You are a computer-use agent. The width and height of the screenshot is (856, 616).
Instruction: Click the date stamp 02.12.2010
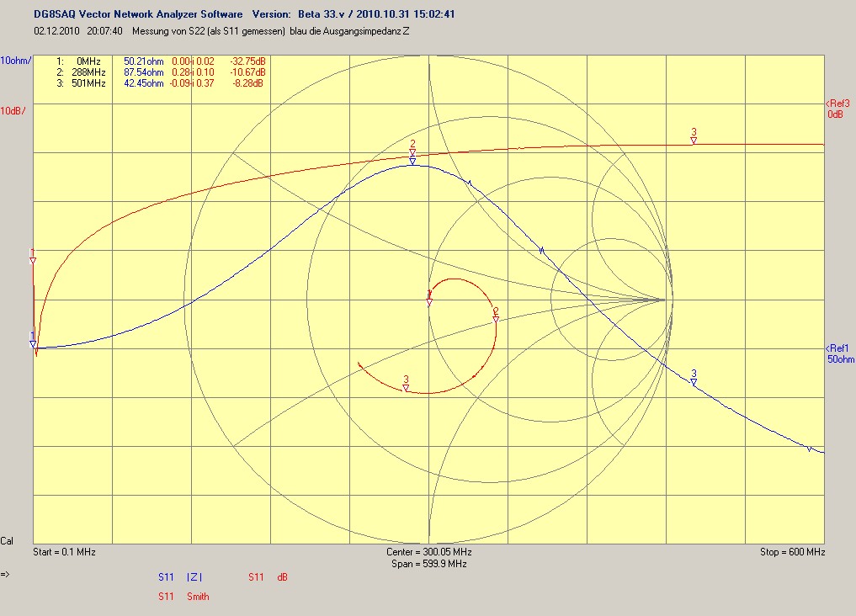[x=56, y=31]
